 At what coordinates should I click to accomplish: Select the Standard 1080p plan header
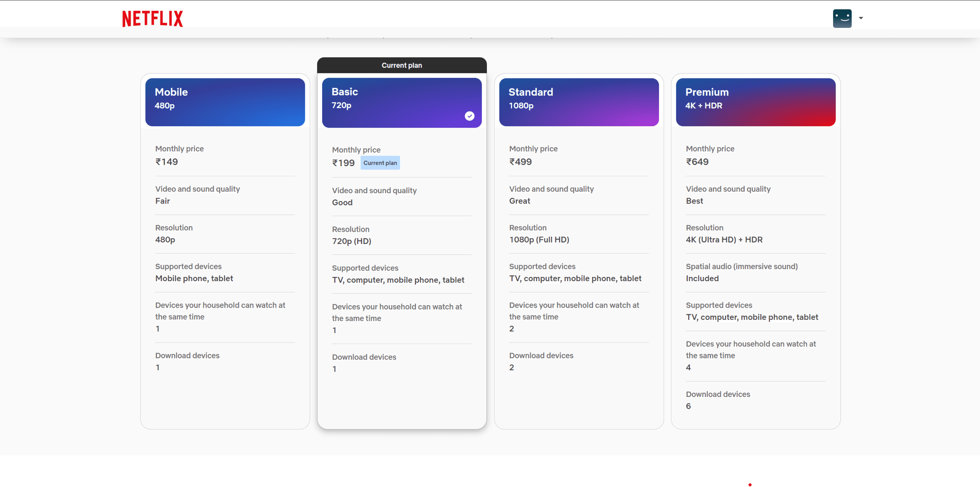pyautogui.click(x=579, y=102)
